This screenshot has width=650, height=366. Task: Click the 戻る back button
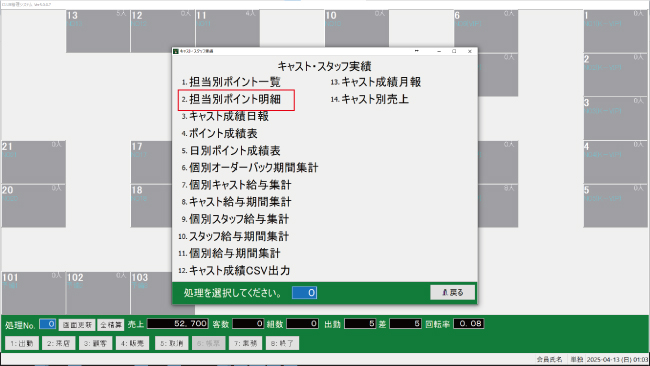point(452,293)
